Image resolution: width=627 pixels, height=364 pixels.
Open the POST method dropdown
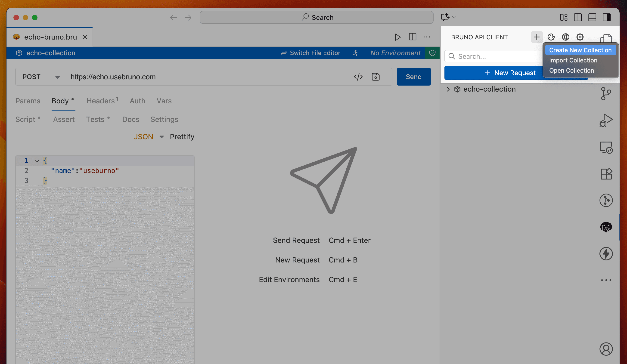pyautogui.click(x=40, y=77)
